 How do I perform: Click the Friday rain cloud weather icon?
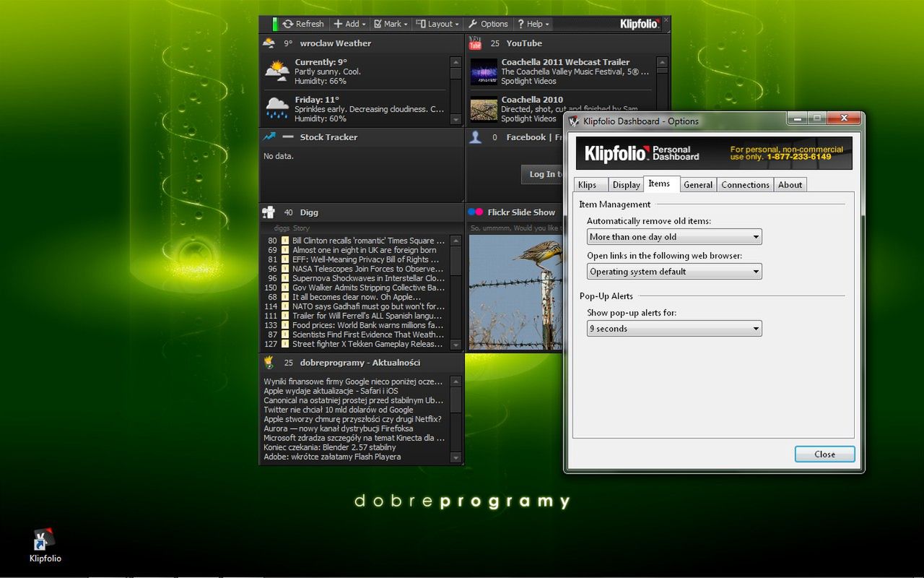click(x=277, y=108)
